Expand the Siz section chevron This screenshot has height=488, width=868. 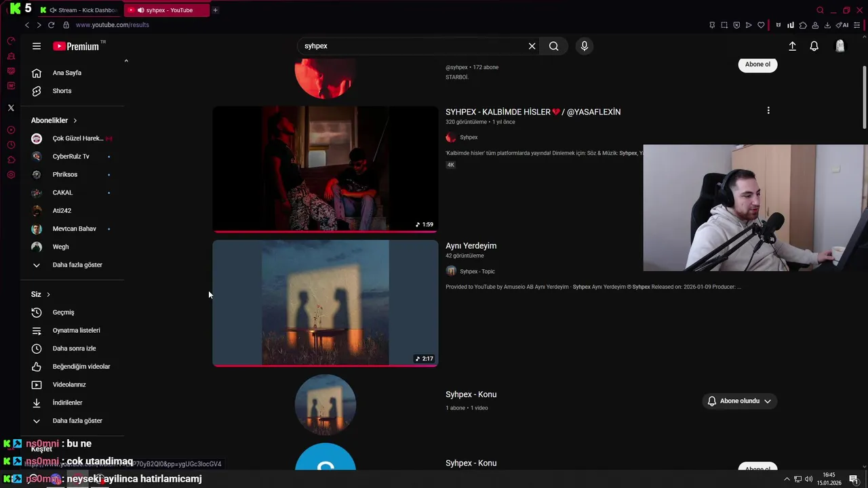[x=48, y=294]
